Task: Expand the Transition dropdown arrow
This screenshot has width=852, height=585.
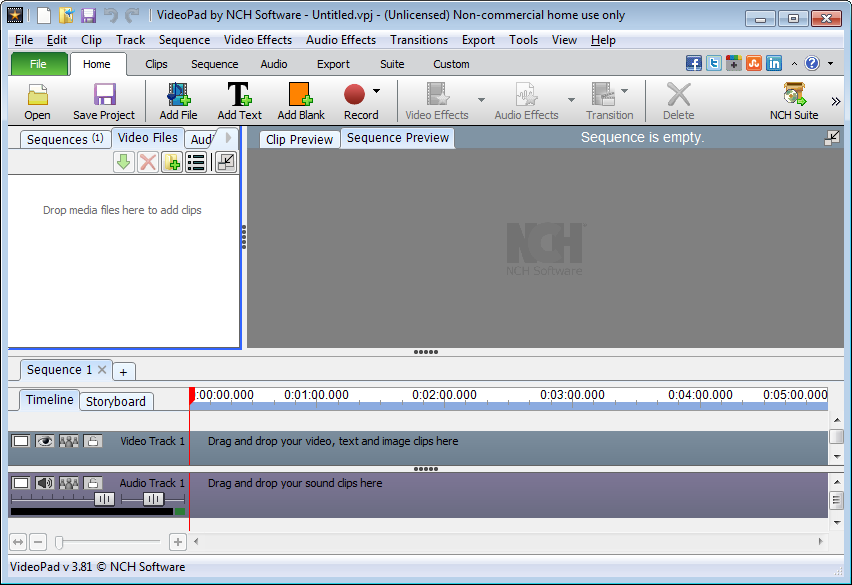Action: click(624, 91)
